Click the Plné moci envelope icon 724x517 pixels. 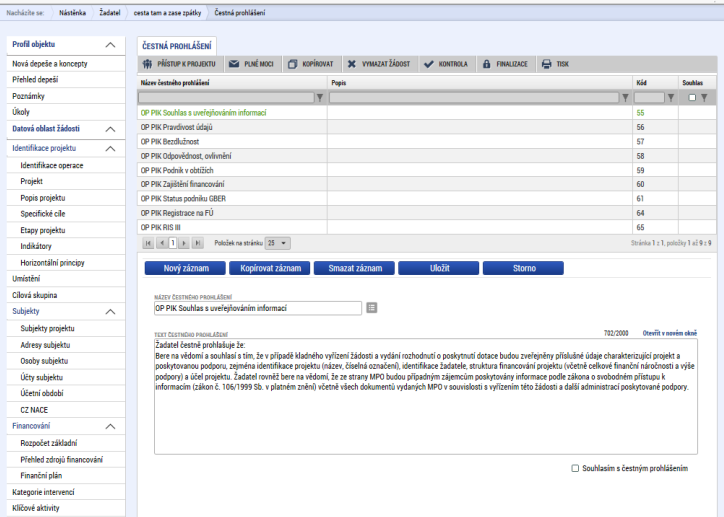(234, 64)
